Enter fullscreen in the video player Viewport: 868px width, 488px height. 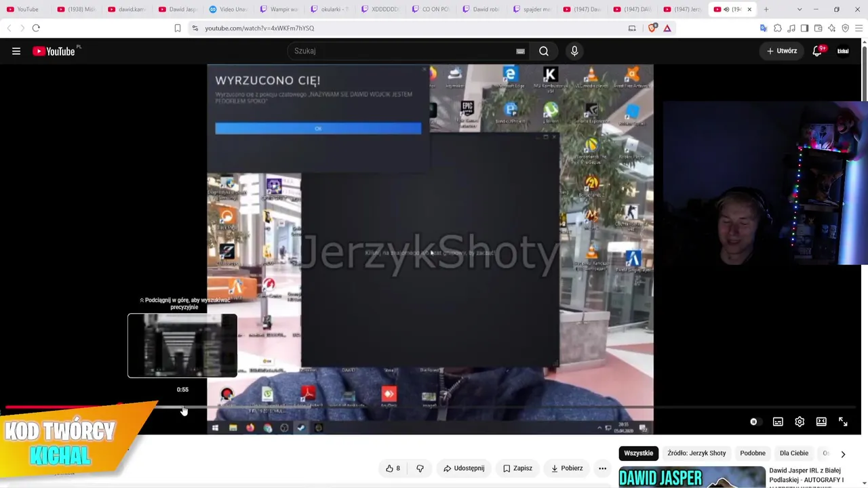[843, 422]
